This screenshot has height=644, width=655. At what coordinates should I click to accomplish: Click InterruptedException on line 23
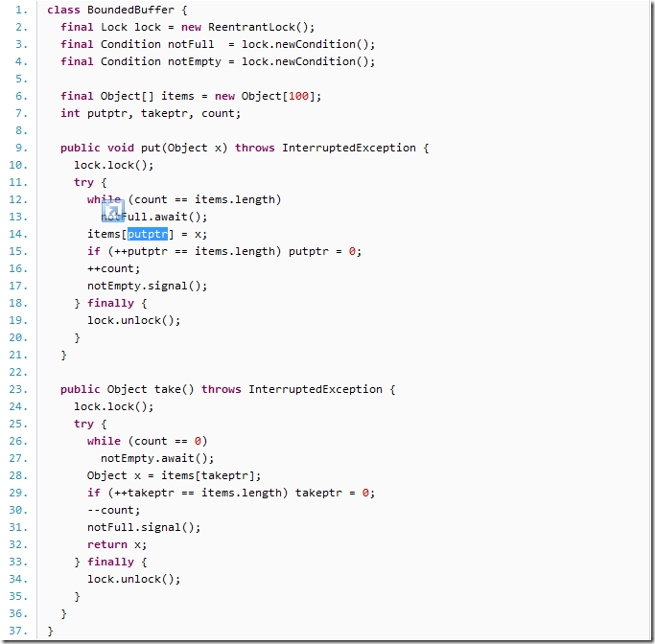[315, 389]
